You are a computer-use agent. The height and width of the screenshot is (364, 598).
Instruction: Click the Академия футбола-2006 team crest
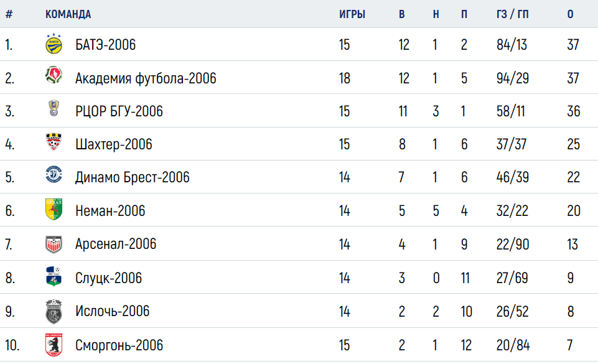[54, 75]
